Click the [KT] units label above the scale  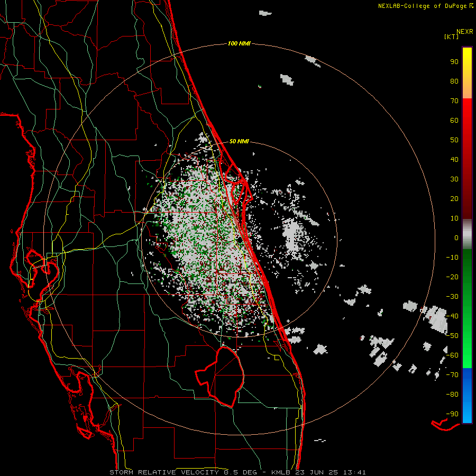click(452, 36)
